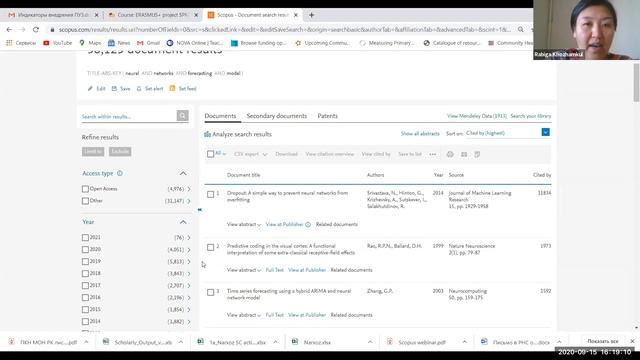
Task: Switch to Patents tab
Action: pos(327,116)
